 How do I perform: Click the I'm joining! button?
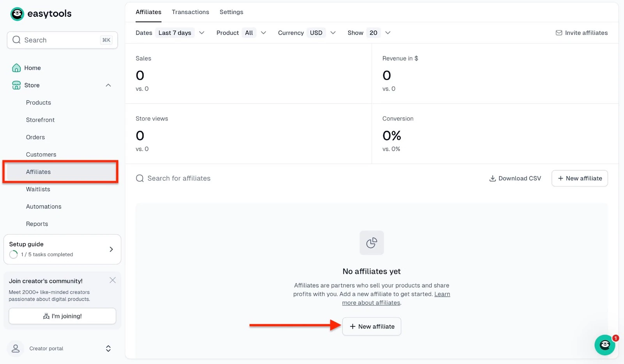point(62,316)
